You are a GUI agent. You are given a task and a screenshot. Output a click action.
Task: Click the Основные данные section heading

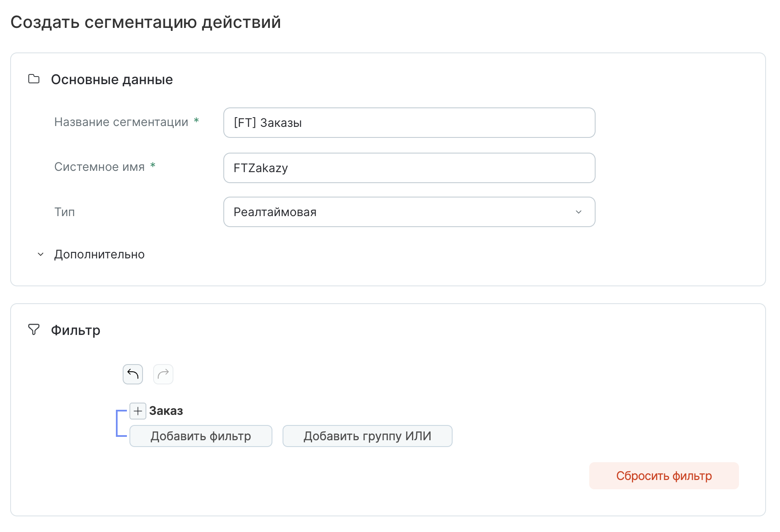pyautogui.click(x=112, y=80)
